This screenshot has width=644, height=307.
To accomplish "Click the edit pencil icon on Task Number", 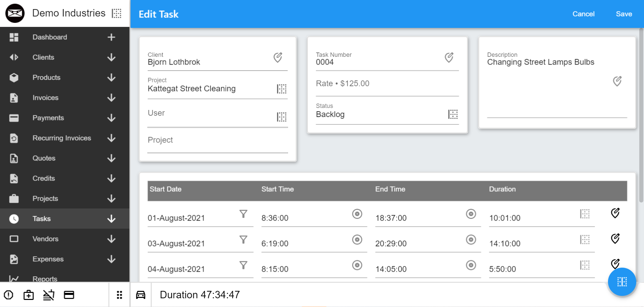I will point(450,57).
